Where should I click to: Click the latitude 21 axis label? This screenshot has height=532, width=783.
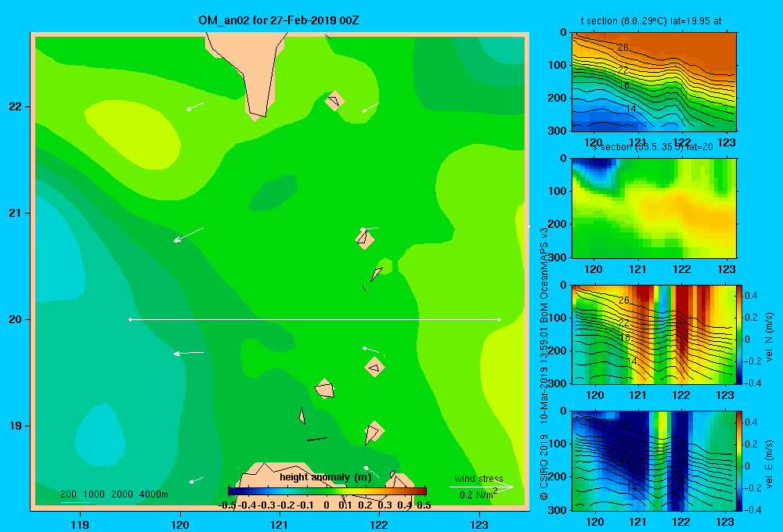(x=16, y=213)
